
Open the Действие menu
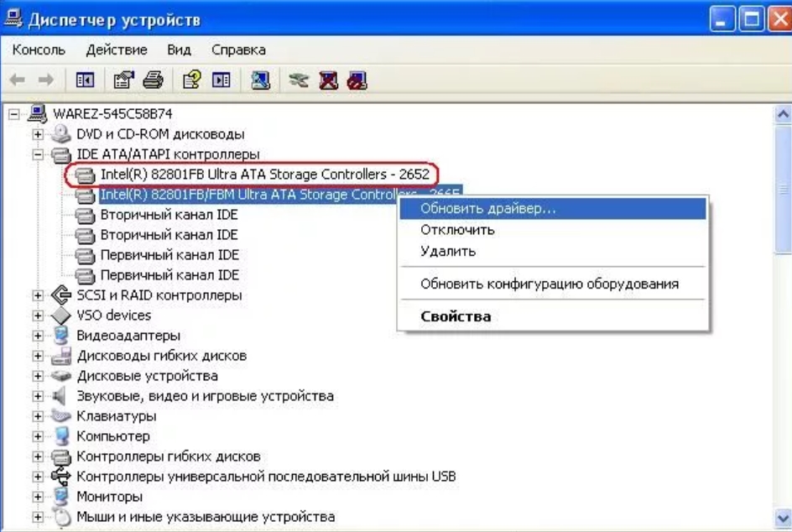point(116,50)
